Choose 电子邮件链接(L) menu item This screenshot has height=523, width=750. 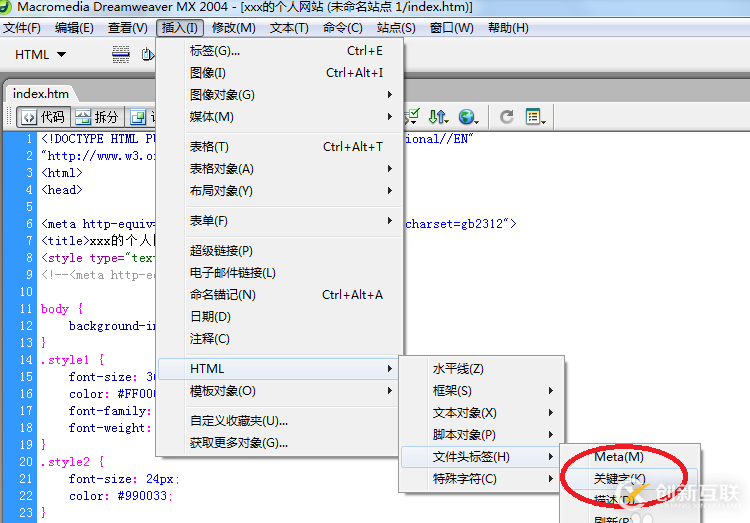tap(280, 273)
